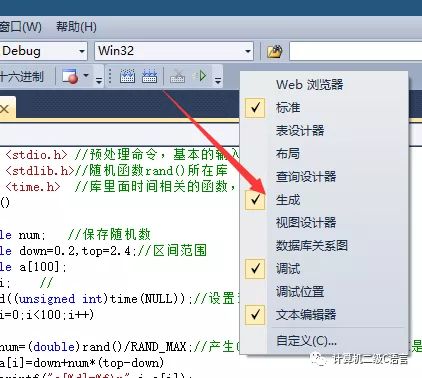Open the Customize (C)... dialog
Viewport: 422px width, 378px height.
(324, 341)
